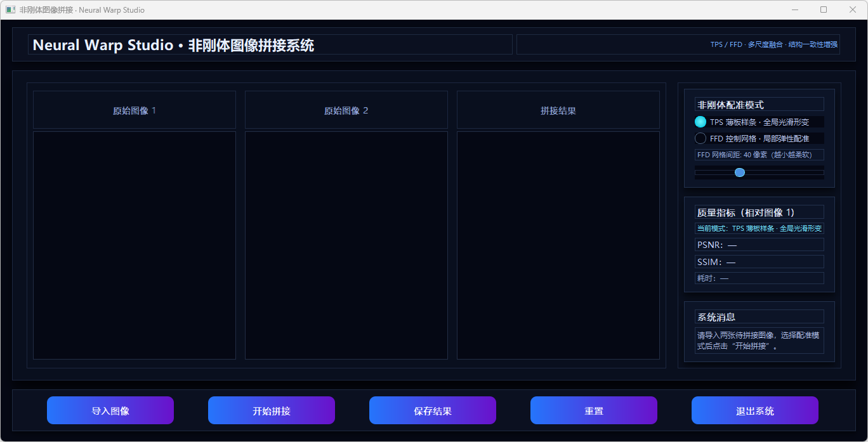The image size is (868, 442).
Task: Save the output via 保存结果
Action: point(433,410)
